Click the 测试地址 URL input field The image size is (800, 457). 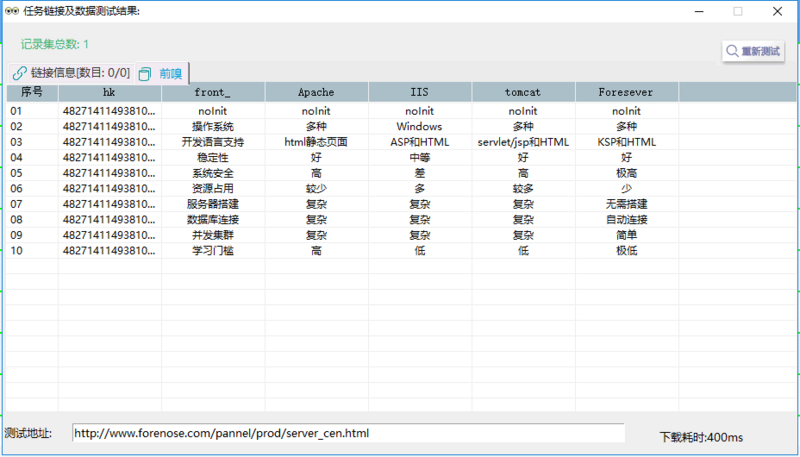pyautogui.click(x=348, y=433)
